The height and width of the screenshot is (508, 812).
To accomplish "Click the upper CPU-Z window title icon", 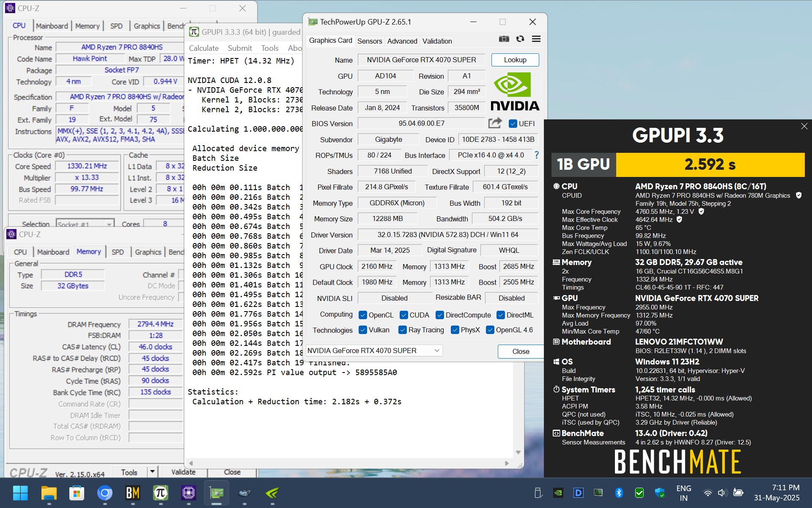I will (x=10, y=8).
